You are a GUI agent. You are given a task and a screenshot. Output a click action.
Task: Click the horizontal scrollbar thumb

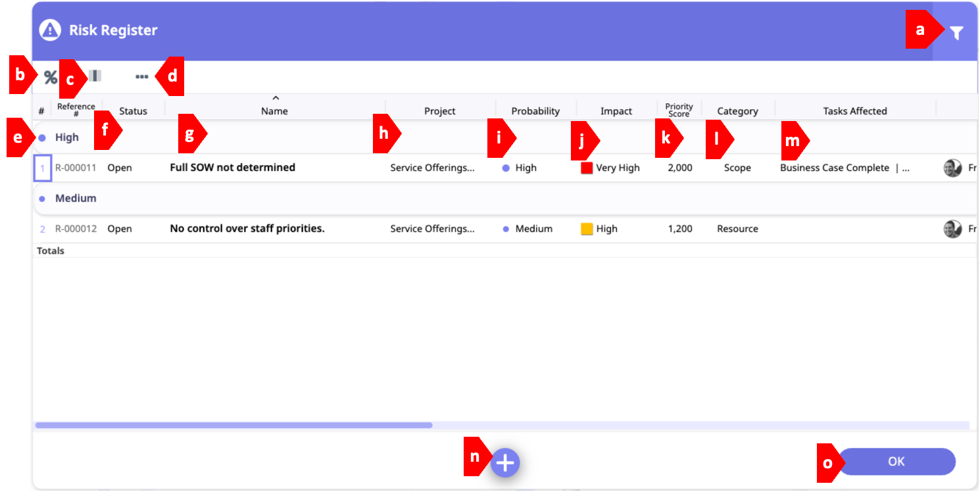[233, 426]
